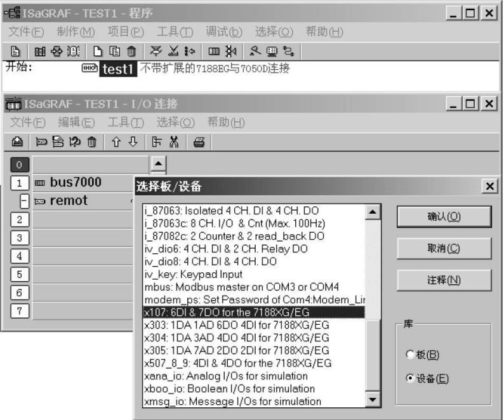
Task: Click the channel connect icon in I/O toolbar
Action: (157, 141)
